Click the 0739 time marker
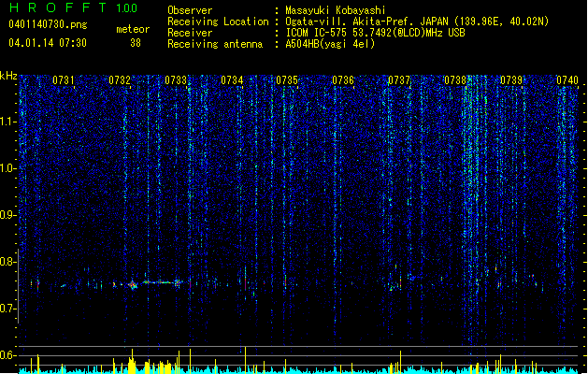 coord(511,80)
